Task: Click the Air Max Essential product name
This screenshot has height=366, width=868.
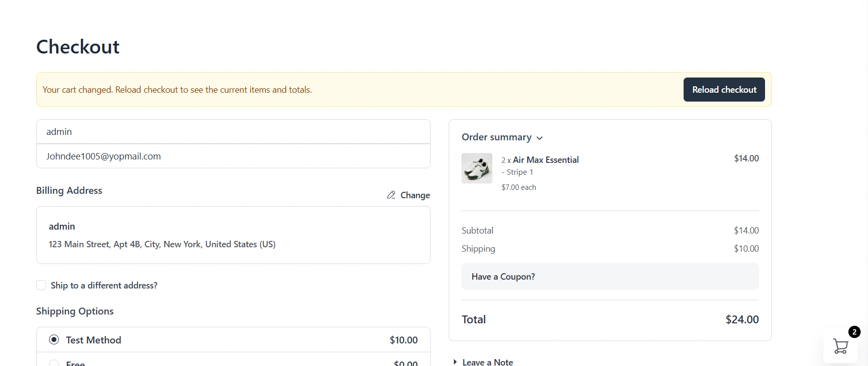Action: pyautogui.click(x=546, y=160)
